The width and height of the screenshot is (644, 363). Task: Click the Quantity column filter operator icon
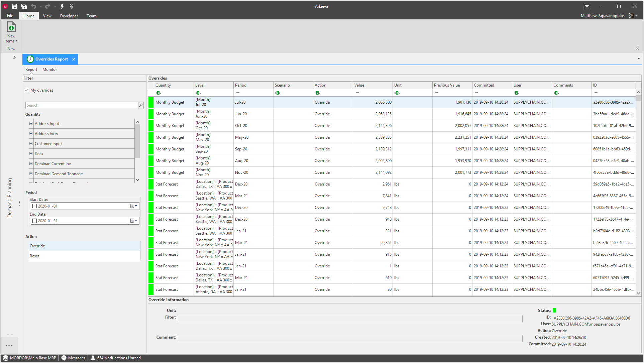tap(158, 93)
